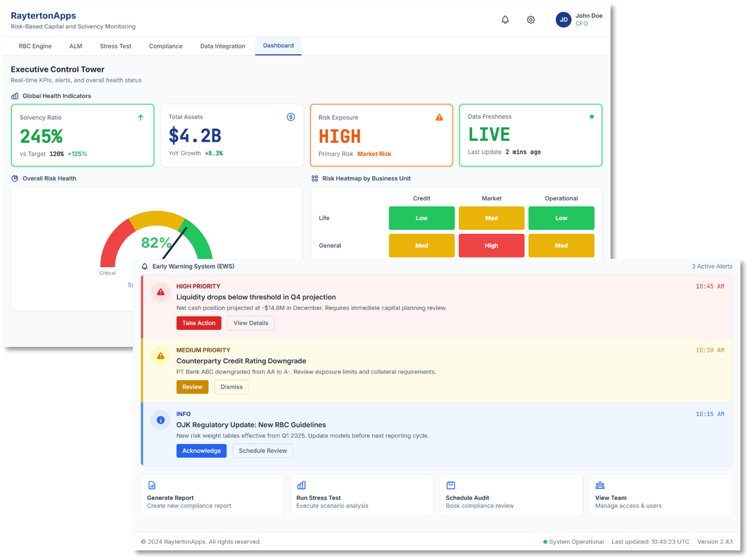Click the red high priority alert icon

click(161, 292)
